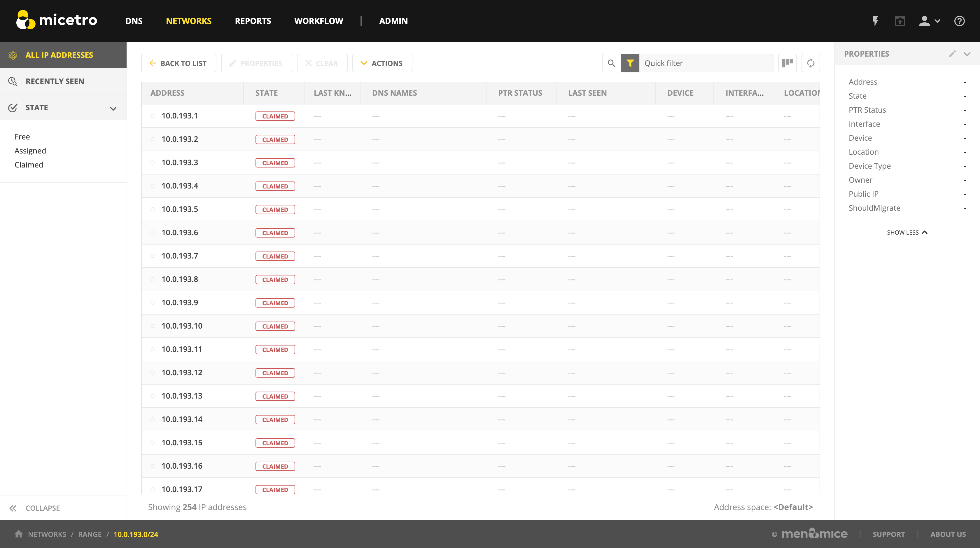This screenshot has width=980, height=548.
Task: Click the address 10.0.193.10
Action: pos(182,326)
